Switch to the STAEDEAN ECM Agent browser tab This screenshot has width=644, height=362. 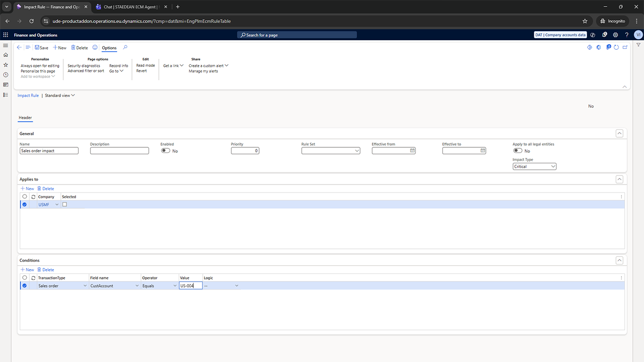pos(130,7)
